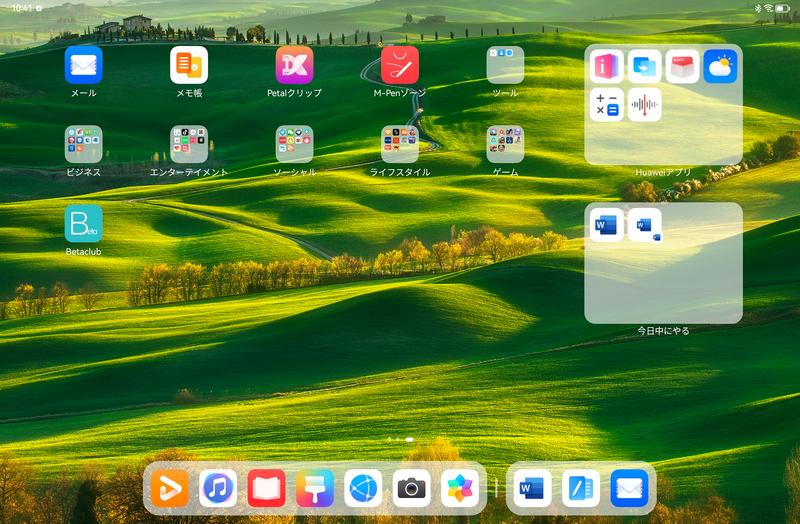Viewport: 800px width, 524px height.
Task: Open the Weather app in Huaweiアプリ folder
Action: tap(720, 66)
